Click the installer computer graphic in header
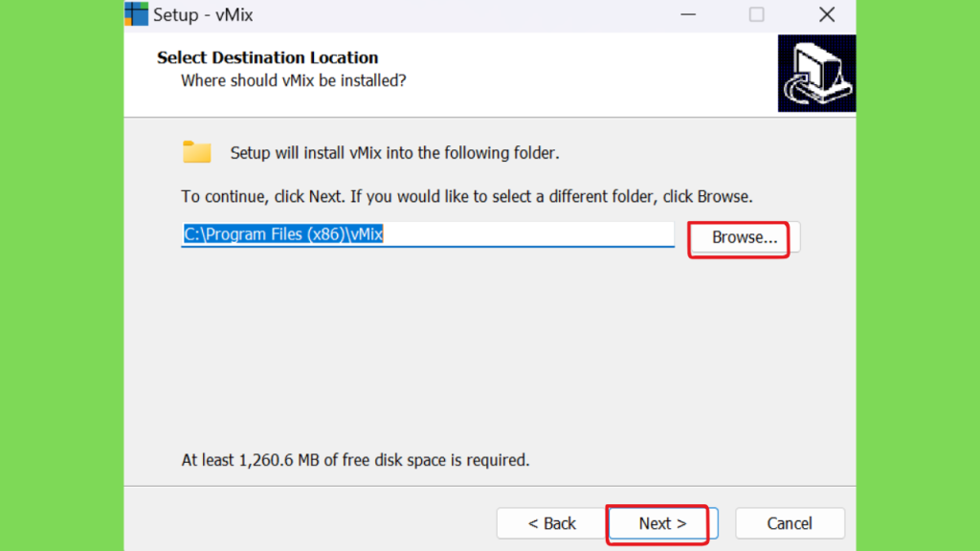Image resolution: width=980 pixels, height=551 pixels. click(817, 73)
